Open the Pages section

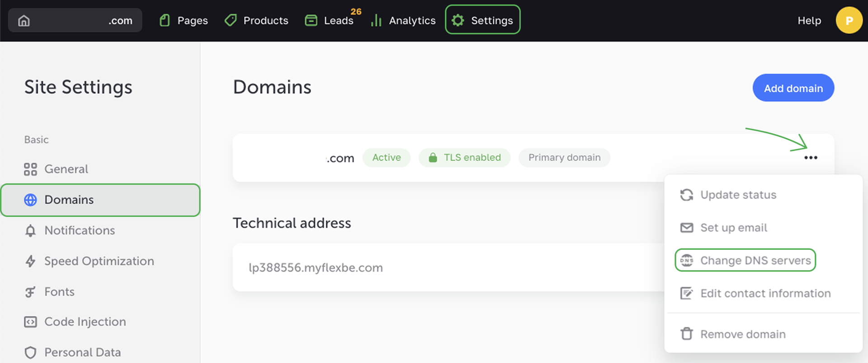184,20
